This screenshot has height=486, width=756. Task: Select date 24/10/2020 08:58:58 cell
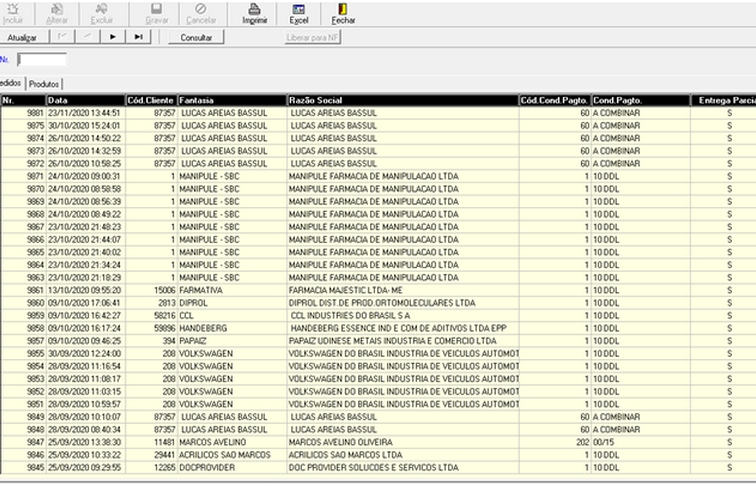click(85, 189)
